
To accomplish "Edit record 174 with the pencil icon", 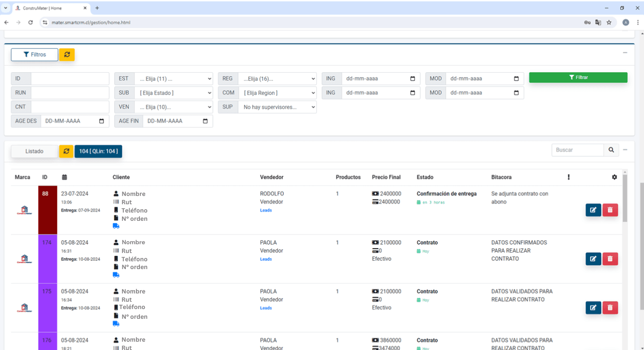I will point(593,259).
